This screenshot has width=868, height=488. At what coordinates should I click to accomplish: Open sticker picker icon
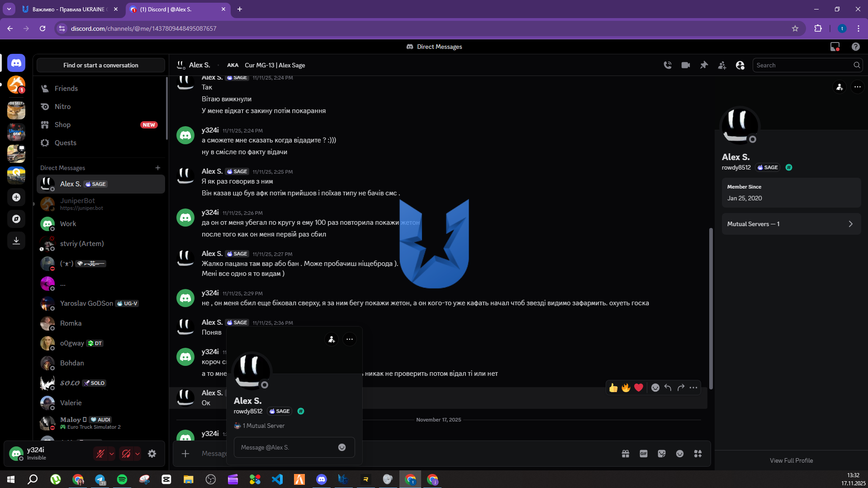point(662,454)
